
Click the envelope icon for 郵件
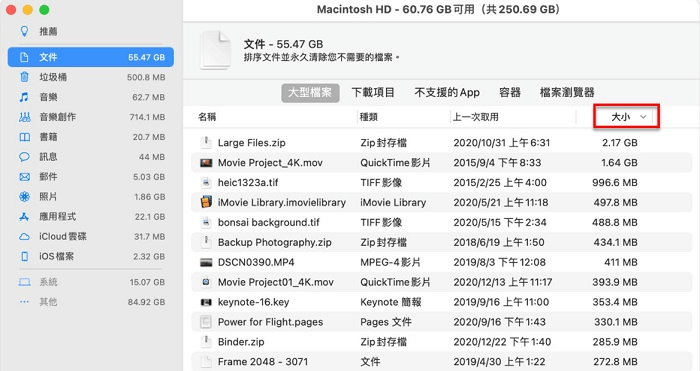tap(25, 177)
